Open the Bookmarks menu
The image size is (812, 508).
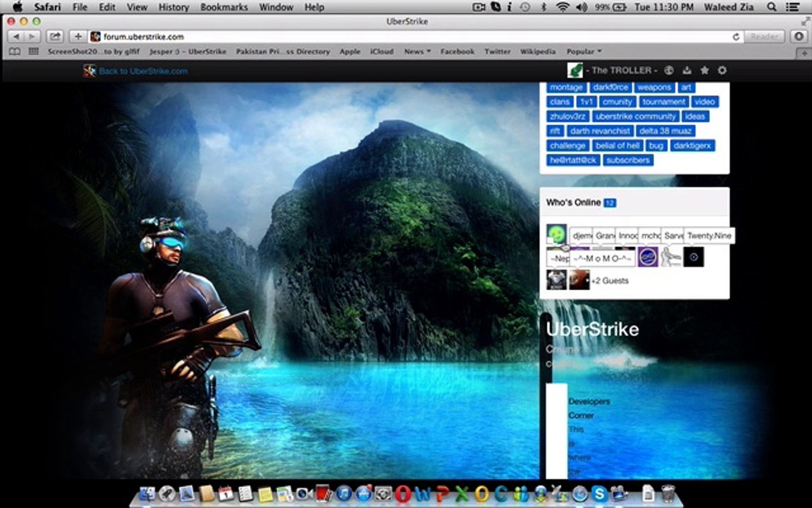click(223, 7)
